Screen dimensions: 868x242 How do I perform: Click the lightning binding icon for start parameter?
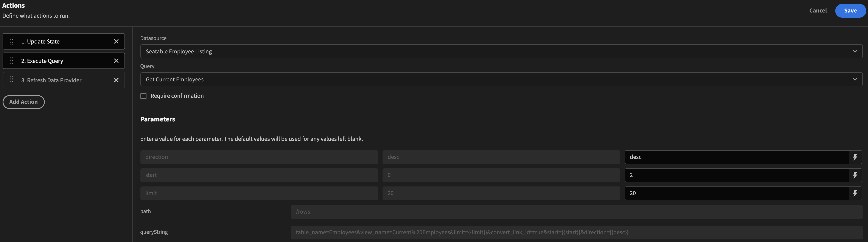[x=855, y=175]
